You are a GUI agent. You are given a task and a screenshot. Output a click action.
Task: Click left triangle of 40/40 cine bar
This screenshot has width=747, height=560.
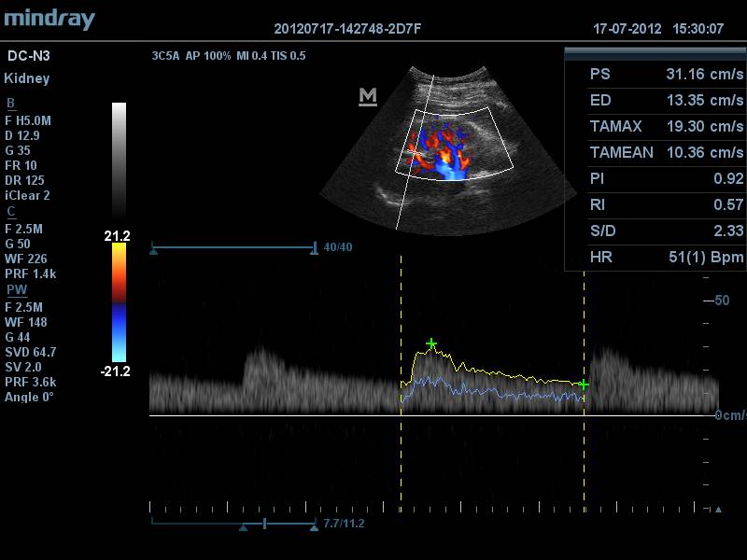click(153, 250)
